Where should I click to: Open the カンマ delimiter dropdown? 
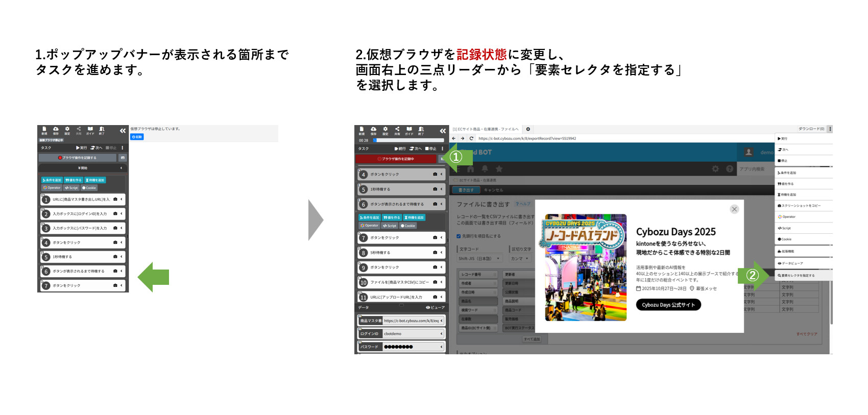click(520, 259)
